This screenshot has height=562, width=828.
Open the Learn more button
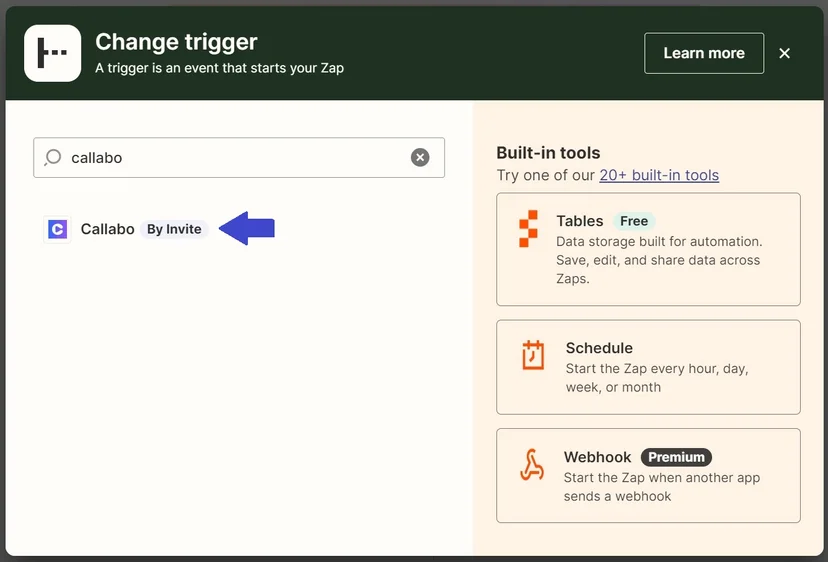pos(704,53)
